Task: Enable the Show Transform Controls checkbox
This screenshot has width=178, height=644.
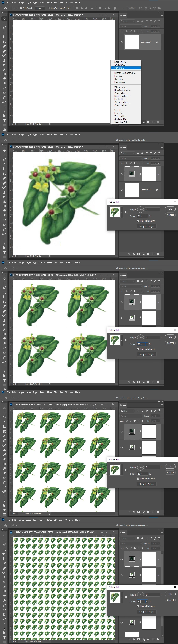Action: [49, 8]
